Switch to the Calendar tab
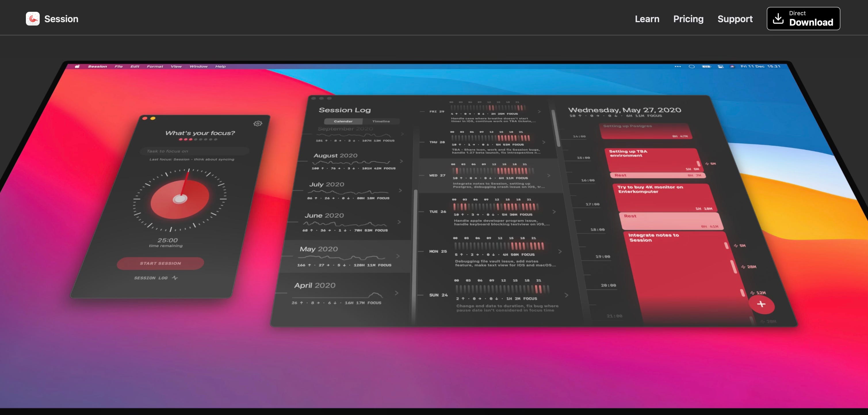The width and height of the screenshot is (868, 415). coord(343,121)
